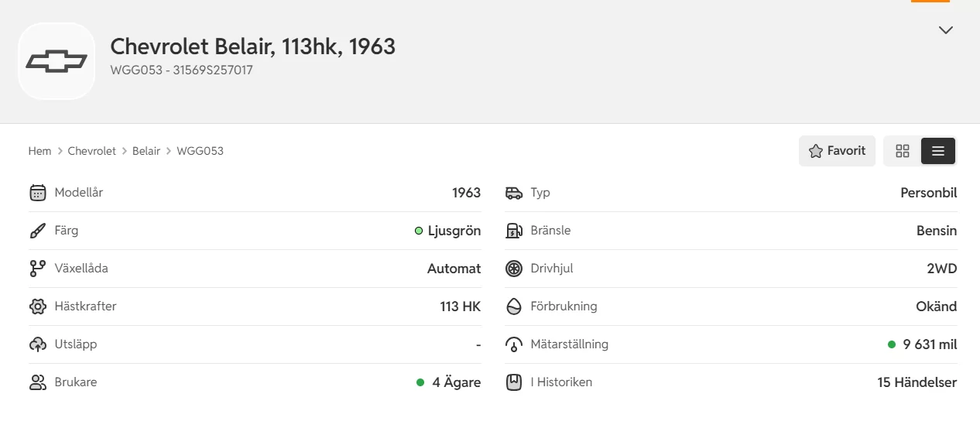
Task: Click the wheel icon beside Drivhjul
Action: [x=514, y=269]
